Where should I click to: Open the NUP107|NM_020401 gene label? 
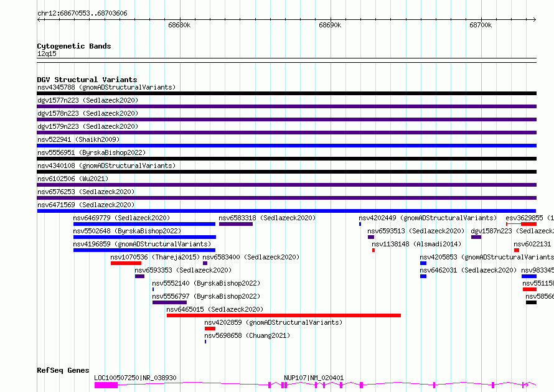point(314,378)
